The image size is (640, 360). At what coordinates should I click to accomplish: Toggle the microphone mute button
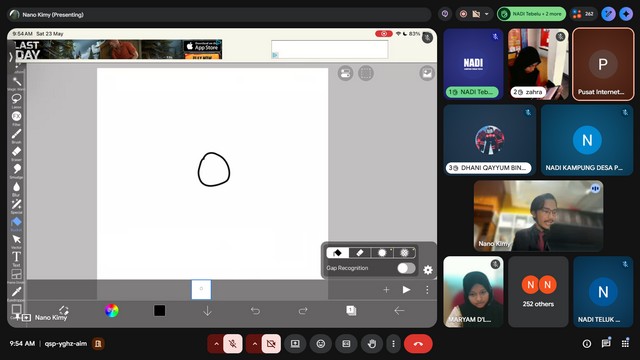(233, 344)
